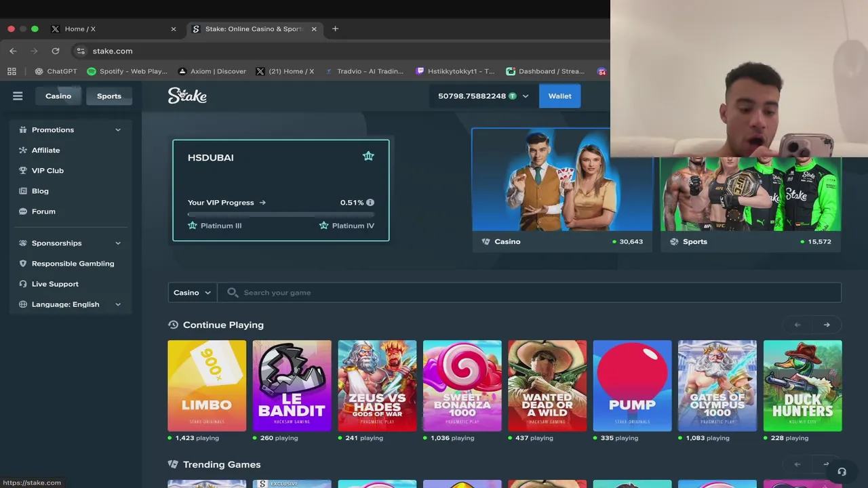Open the Limbo game
The image size is (868, 488).
[x=207, y=386]
